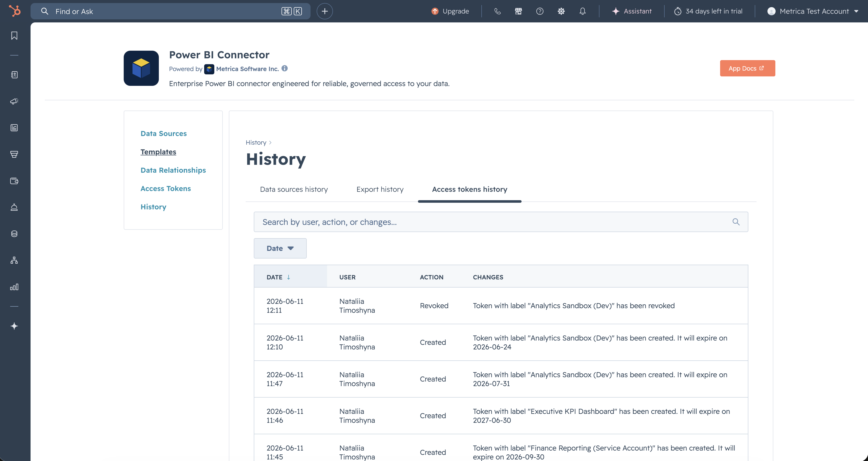Focus the search by user, action, or changes field

[501, 222]
